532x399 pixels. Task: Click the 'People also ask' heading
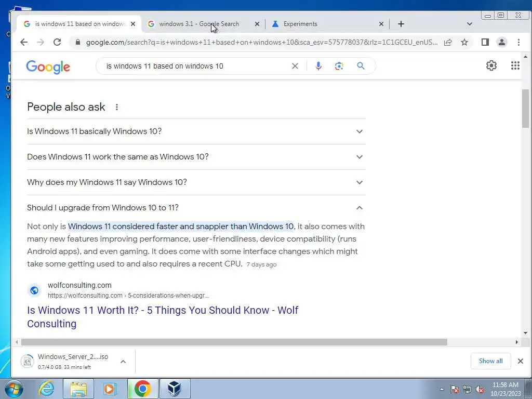66,107
